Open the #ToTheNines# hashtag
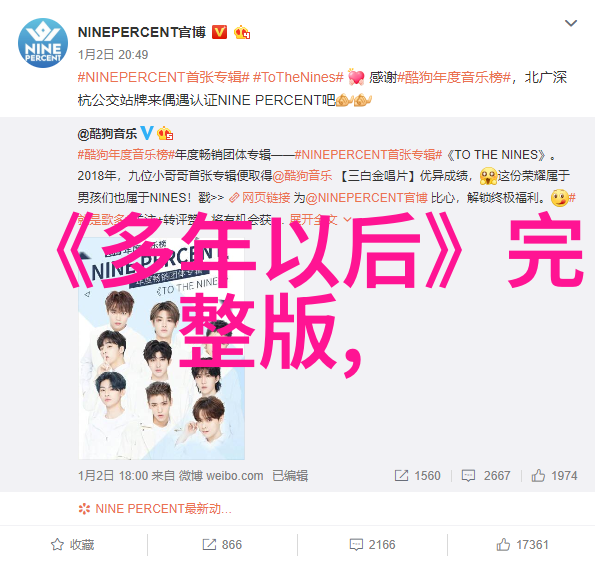 (298, 77)
